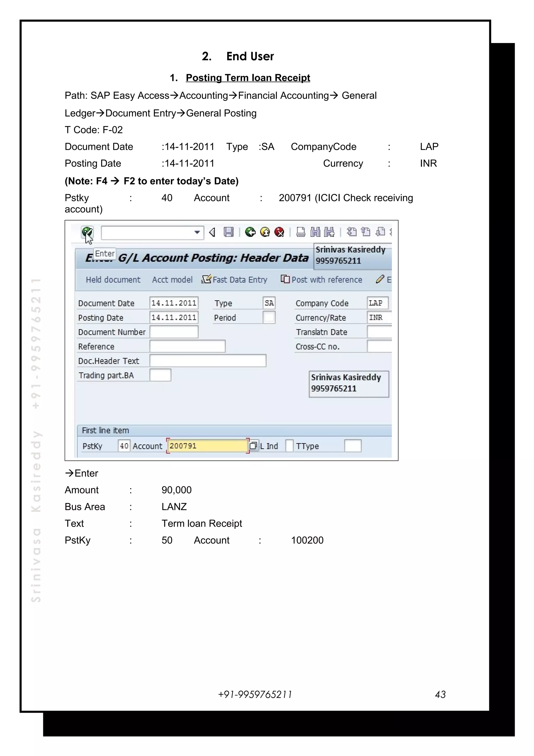The width and height of the screenshot is (534, 756).
Task: Click the Held document button
Action: pos(113,280)
